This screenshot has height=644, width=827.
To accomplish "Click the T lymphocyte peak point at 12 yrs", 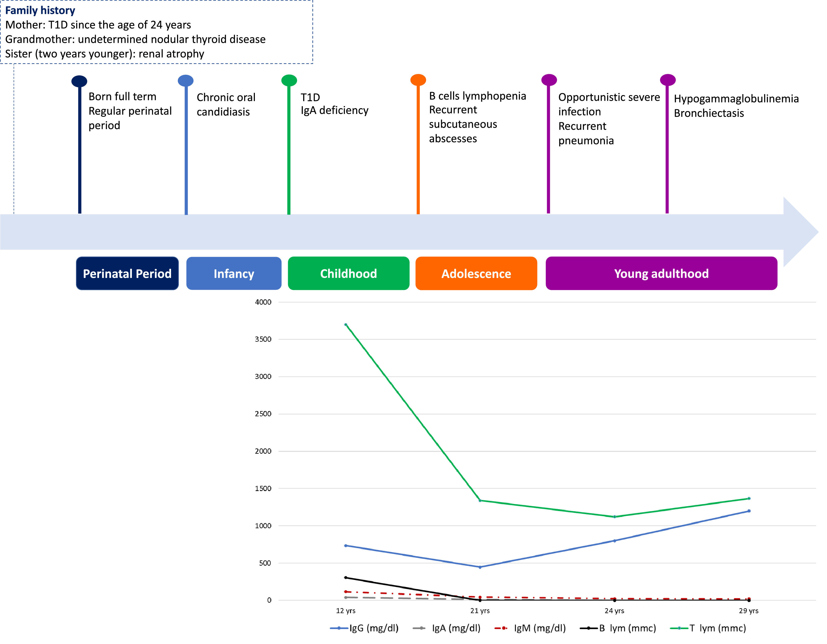I will [x=346, y=325].
